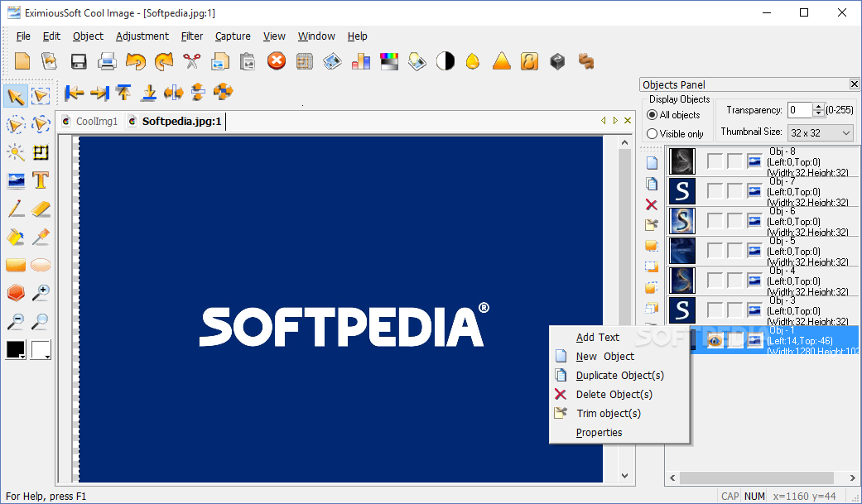The height and width of the screenshot is (504, 862).
Task: Open the Thumbnail Size dropdown
Action: pos(821,133)
